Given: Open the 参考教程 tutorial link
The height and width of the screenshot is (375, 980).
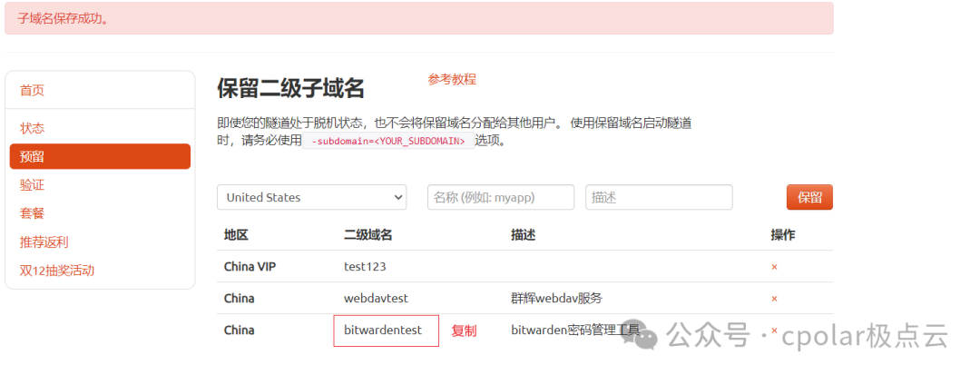Looking at the screenshot, I should [452, 79].
